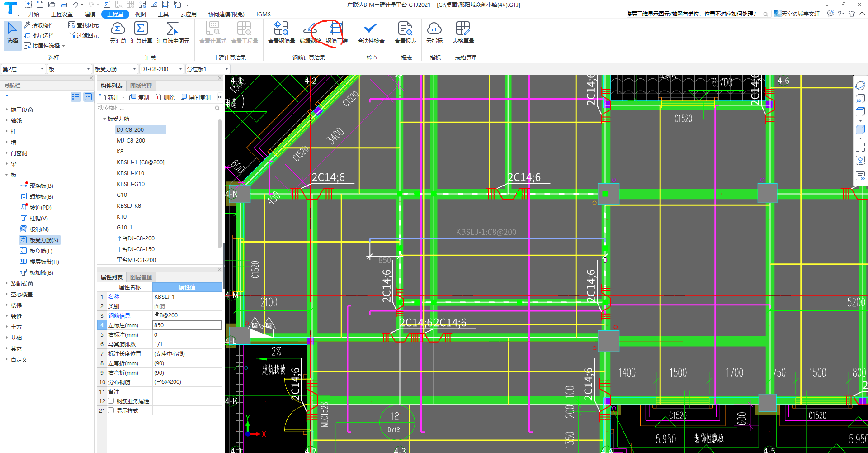Run 合法性检查 validity check
The image size is (868, 453).
(x=371, y=33)
